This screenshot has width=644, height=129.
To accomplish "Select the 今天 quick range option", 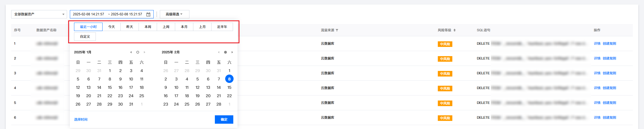I will coord(111,27).
